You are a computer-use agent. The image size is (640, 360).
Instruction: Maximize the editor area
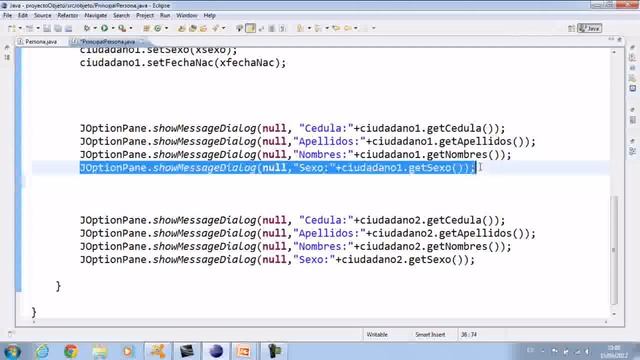coord(620,39)
